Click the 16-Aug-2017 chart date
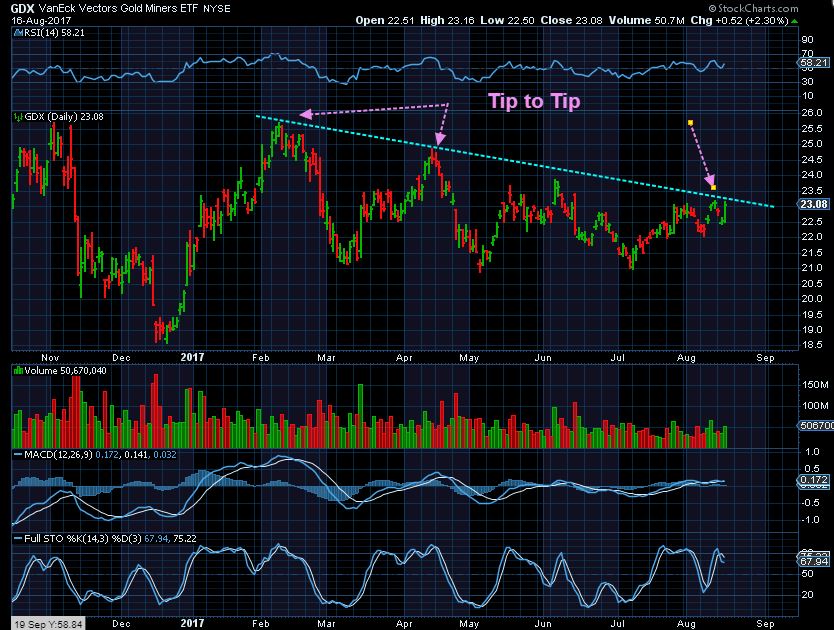834x630 pixels. pos(41,21)
